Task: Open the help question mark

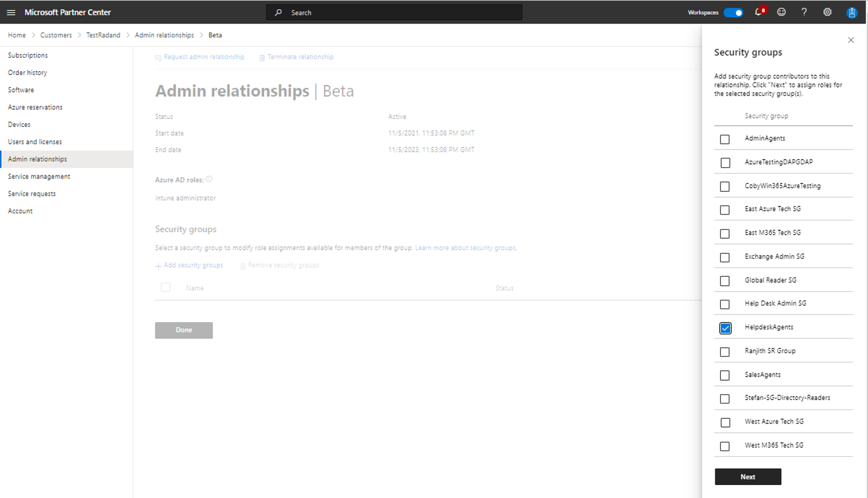Action: [x=804, y=12]
